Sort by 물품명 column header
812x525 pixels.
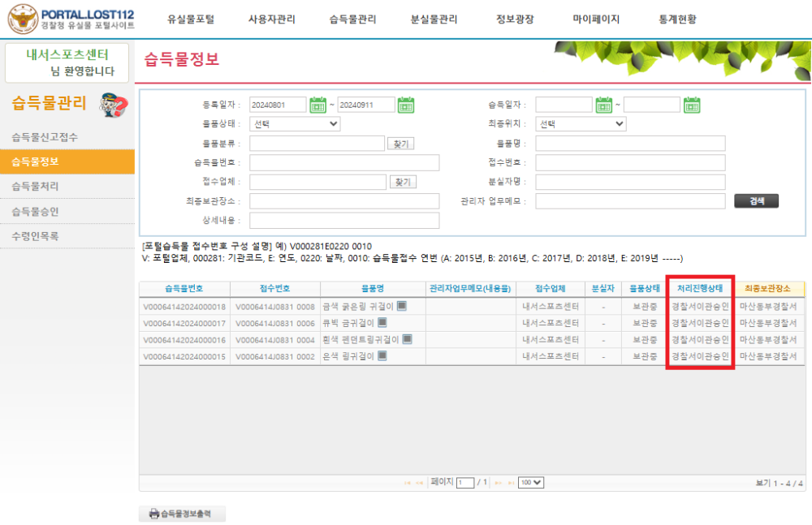373,289
